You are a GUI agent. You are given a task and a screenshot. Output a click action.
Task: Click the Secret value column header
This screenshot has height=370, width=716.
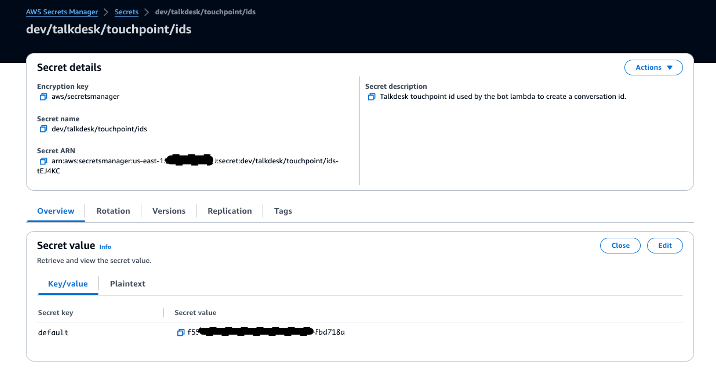click(x=195, y=313)
